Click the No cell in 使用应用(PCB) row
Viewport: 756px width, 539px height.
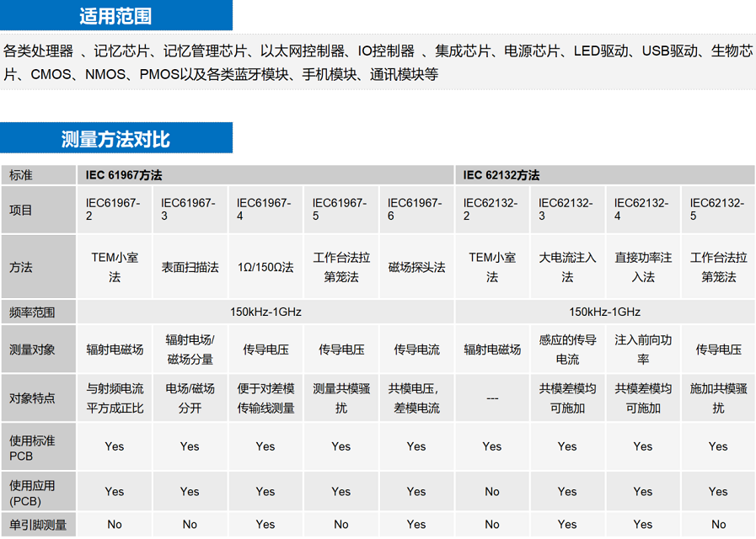(x=492, y=492)
